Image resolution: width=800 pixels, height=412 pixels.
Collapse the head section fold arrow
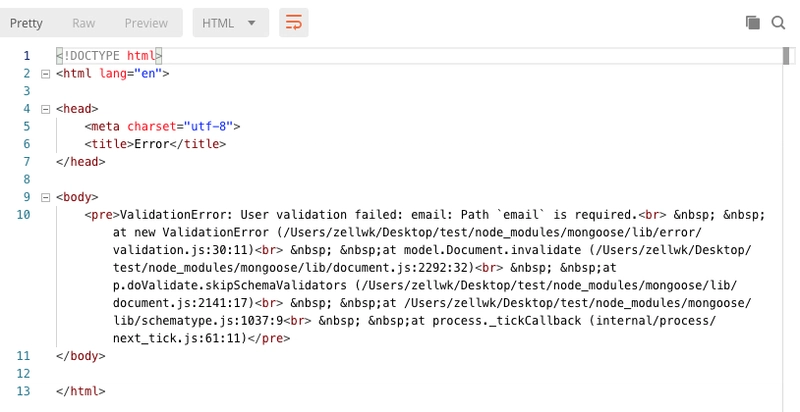45,109
